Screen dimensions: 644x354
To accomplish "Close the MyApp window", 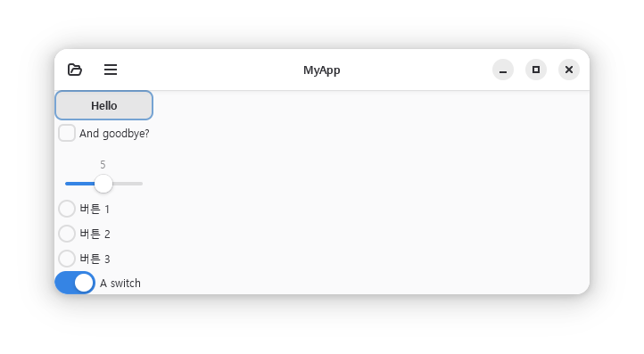I will pyautogui.click(x=569, y=70).
